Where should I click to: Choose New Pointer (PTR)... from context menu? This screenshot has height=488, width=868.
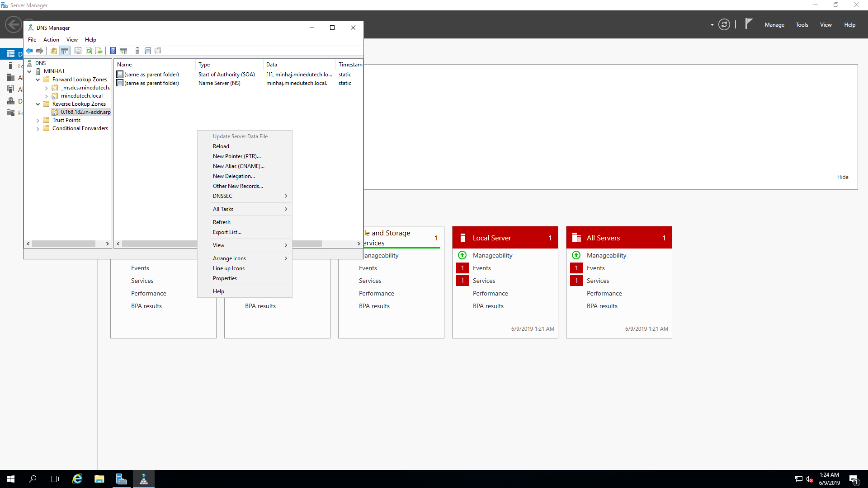click(236, 156)
